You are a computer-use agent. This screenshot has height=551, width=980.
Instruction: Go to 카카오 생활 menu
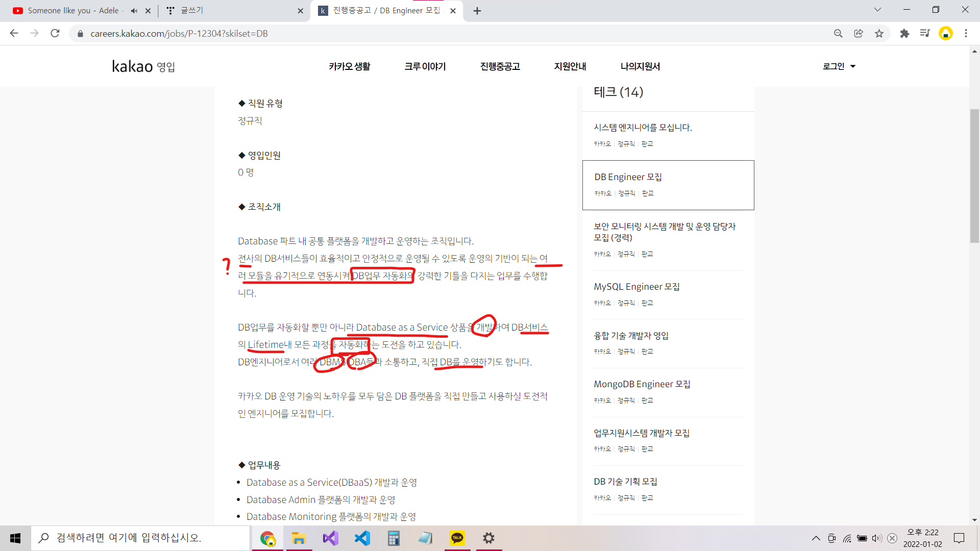(x=349, y=66)
